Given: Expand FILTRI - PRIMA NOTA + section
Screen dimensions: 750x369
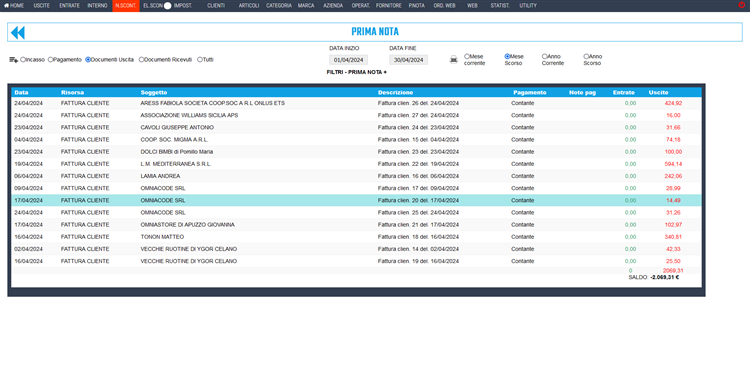Looking at the screenshot, I should (x=356, y=72).
